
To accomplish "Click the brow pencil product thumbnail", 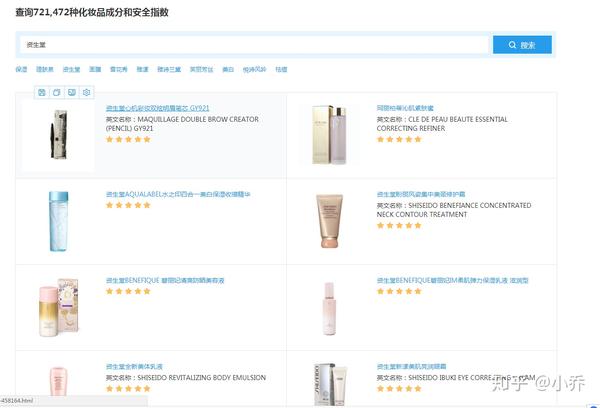I will [x=59, y=134].
